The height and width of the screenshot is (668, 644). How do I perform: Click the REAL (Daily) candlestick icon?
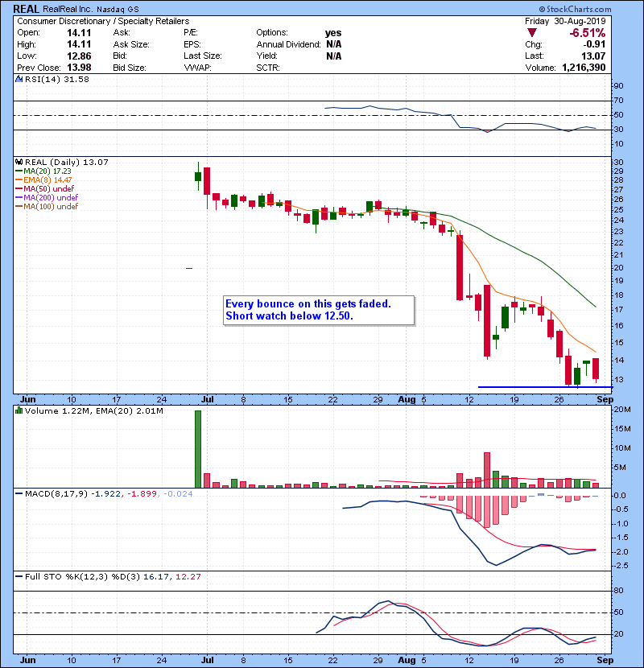coord(19,163)
